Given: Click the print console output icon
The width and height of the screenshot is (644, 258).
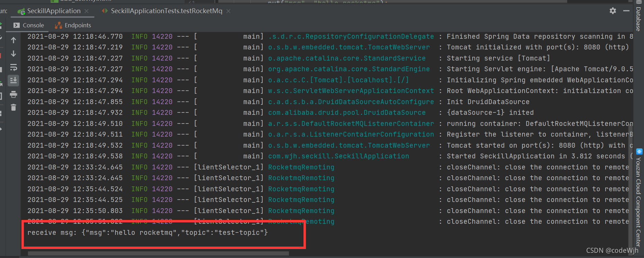Looking at the screenshot, I should [x=13, y=94].
